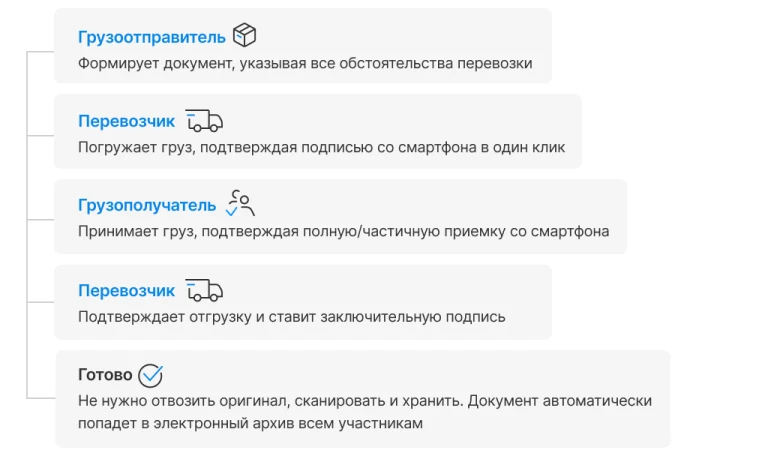Click the truck icon in the second card
The width and height of the screenshot is (777, 456).
[x=204, y=120]
